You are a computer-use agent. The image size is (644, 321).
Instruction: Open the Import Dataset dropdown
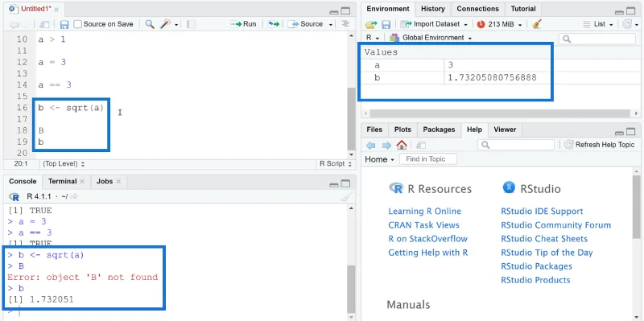[434, 24]
